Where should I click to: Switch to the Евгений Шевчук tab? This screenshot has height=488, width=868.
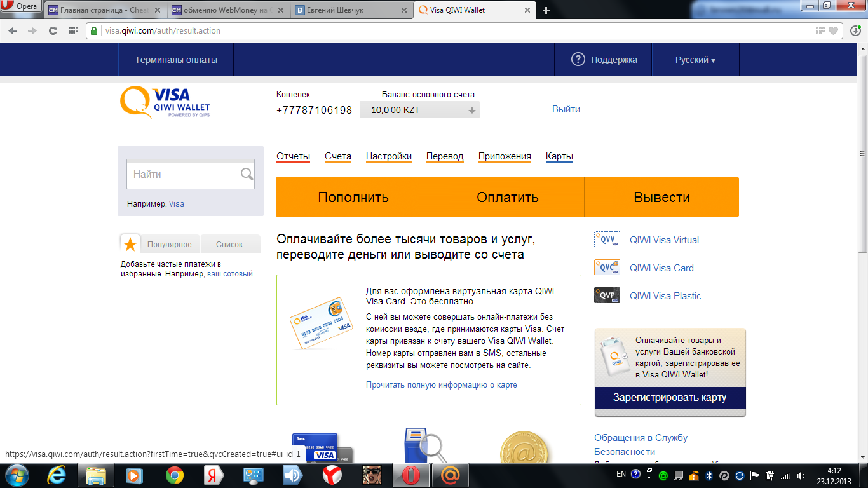tap(351, 10)
